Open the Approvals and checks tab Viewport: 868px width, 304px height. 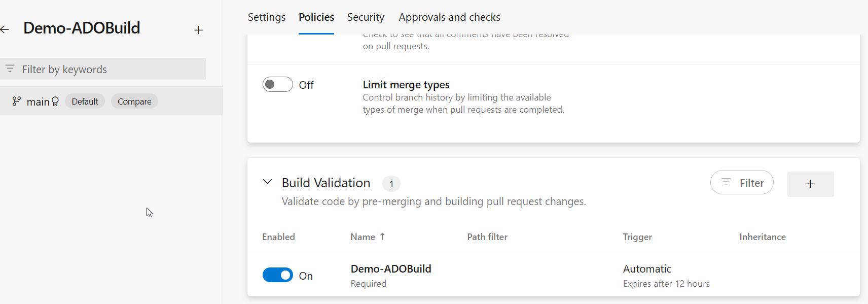449,17
